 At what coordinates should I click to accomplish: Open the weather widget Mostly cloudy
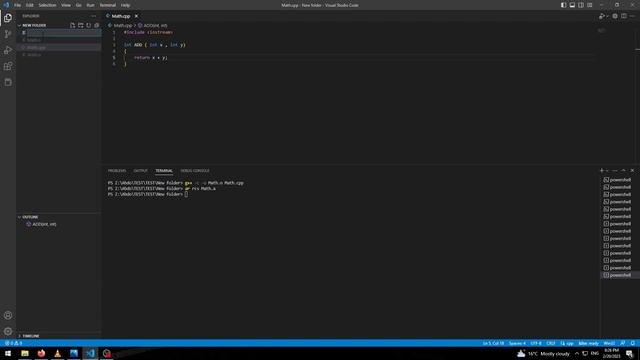543,353
